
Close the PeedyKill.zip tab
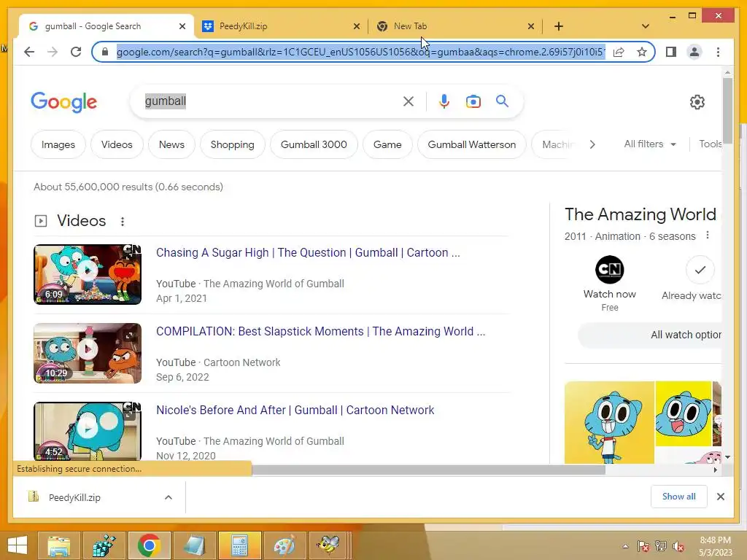click(356, 26)
